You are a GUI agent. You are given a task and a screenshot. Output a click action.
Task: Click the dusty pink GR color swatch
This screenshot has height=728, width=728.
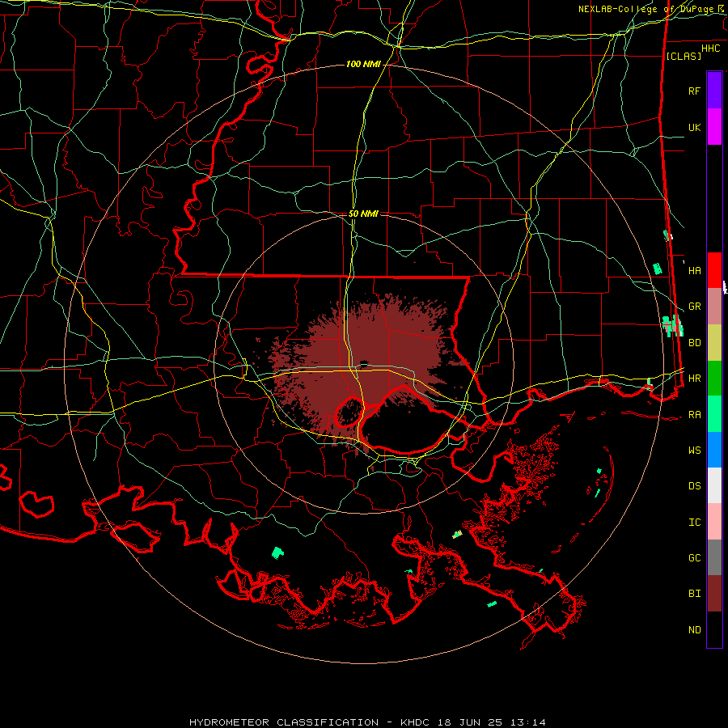(x=714, y=307)
